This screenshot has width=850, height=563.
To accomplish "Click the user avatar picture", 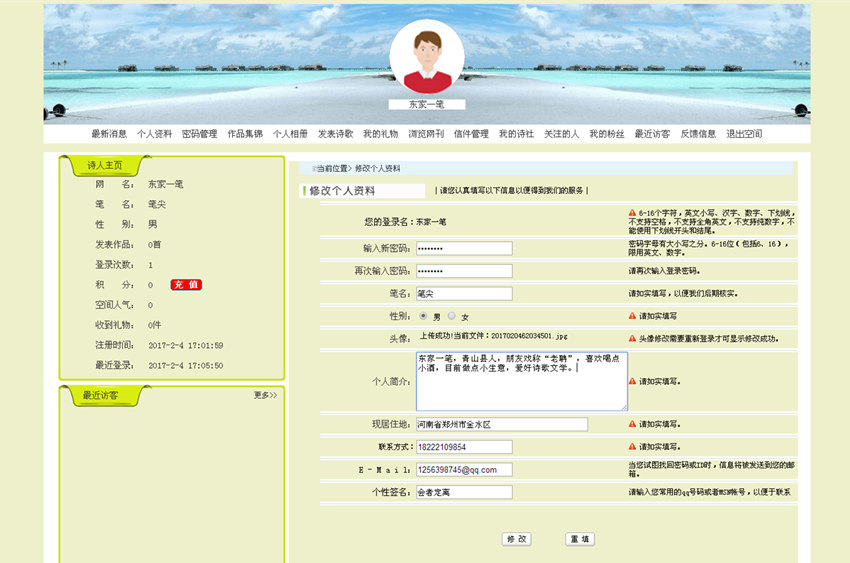I will tap(427, 58).
